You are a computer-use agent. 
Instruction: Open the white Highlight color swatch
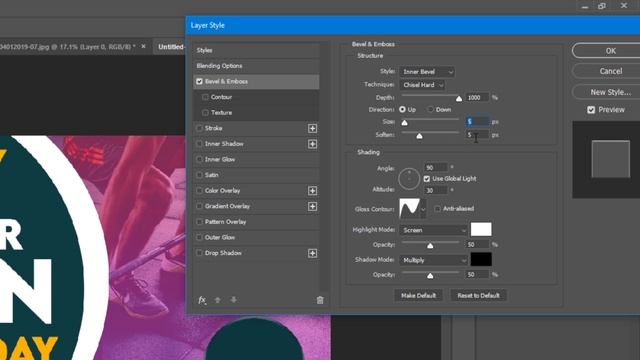(x=481, y=229)
